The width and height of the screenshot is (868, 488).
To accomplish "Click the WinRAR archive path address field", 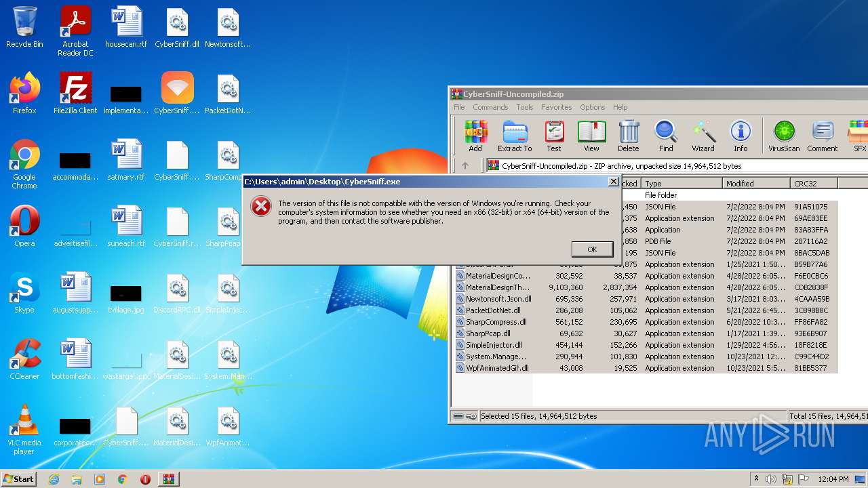I will point(677,165).
